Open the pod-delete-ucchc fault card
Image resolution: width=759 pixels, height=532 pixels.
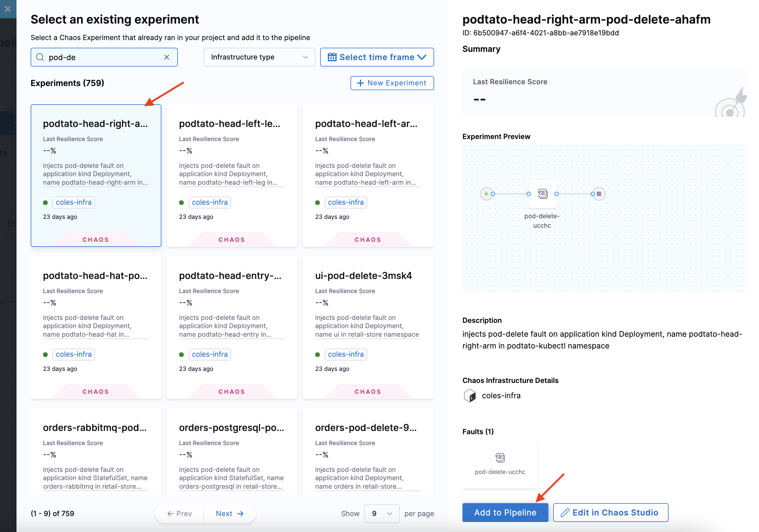(500, 464)
